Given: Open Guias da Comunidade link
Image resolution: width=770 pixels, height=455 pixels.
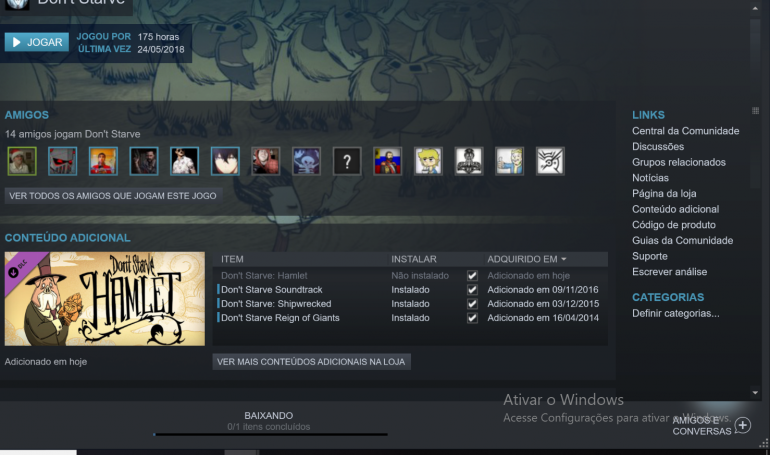Looking at the screenshot, I should click(x=683, y=241).
